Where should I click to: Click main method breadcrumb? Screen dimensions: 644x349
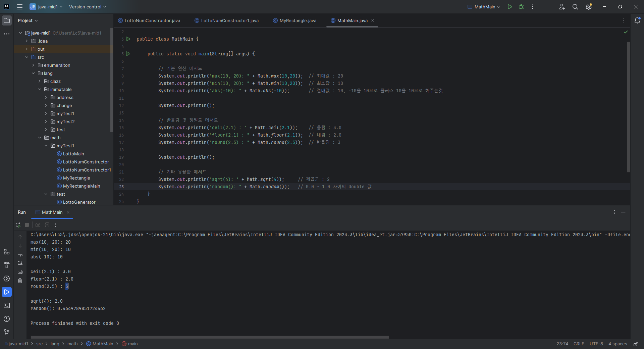coord(129,344)
